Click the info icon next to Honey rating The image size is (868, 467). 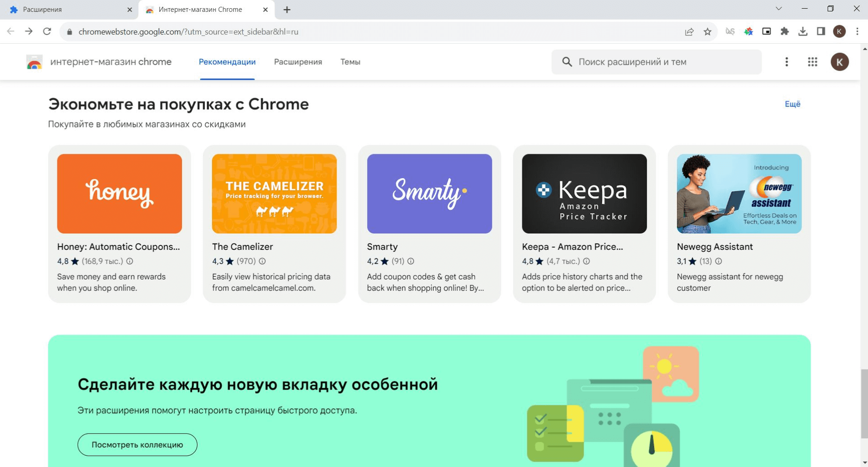click(x=130, y=261)
